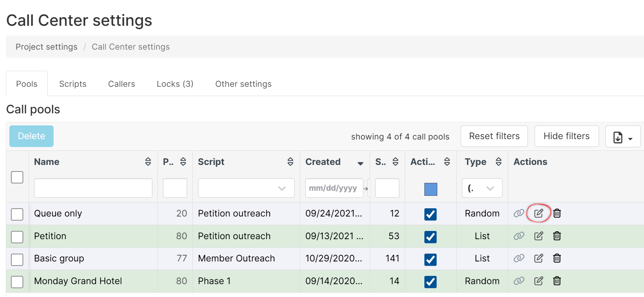Click 'showing 4 of 4 call pools' text

[x=400, y=137]
